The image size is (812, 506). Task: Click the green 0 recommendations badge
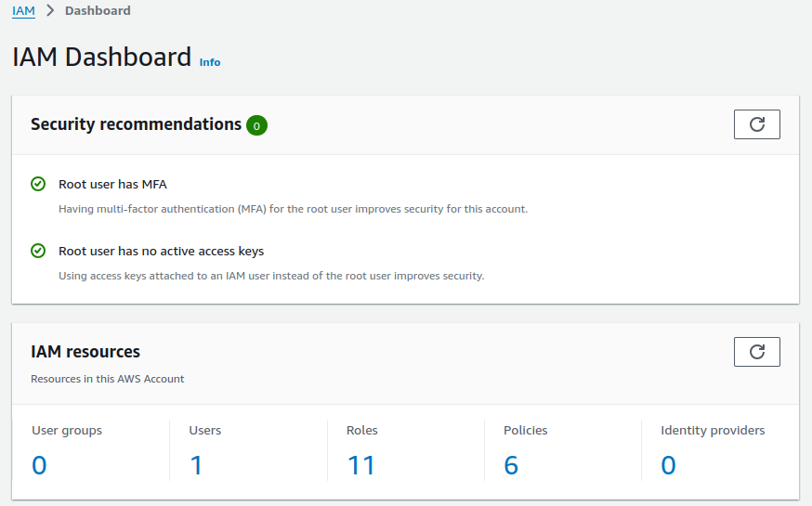[x=256, y=125]
